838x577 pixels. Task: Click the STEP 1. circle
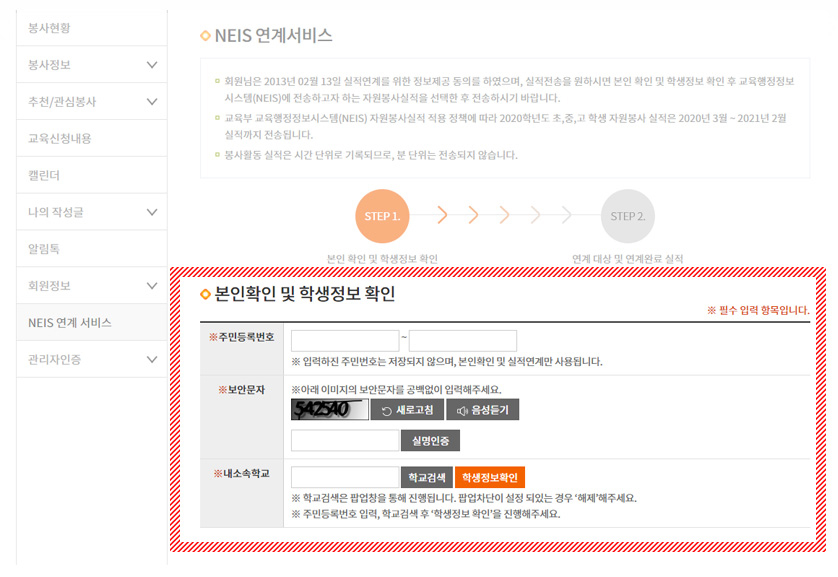(x=382, y=216)
